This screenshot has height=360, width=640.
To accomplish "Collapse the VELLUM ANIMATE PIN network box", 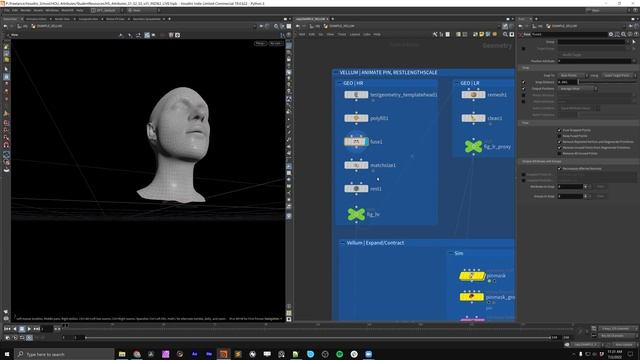I will (336, 73).
